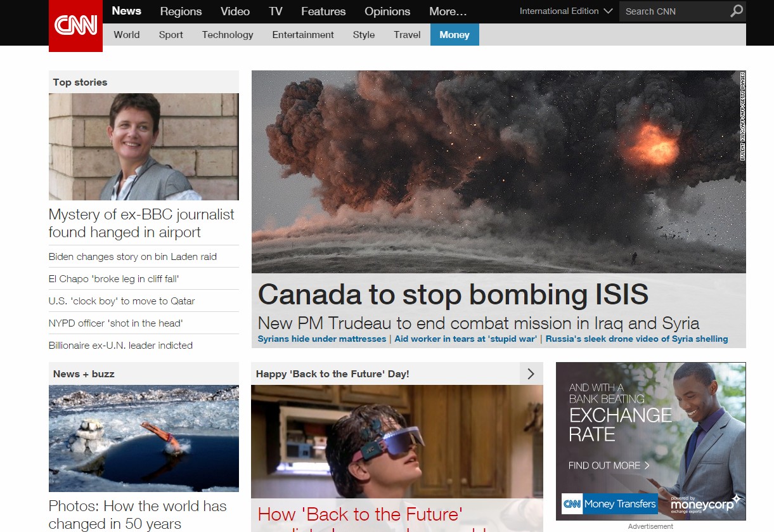Click the 'News + buzz' section header

click(144, 373)
